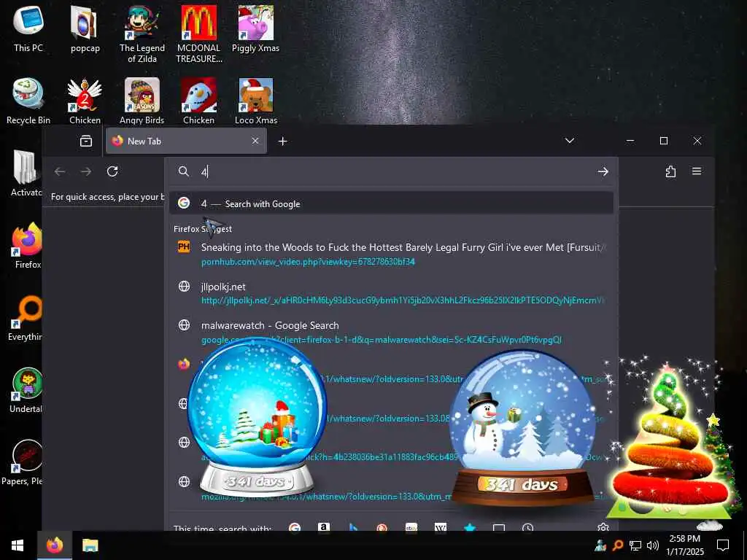Image resolution: width=747 pixels, height=560 pixels.
Task: Click the Firefox Suggest label
Action: 203,229
